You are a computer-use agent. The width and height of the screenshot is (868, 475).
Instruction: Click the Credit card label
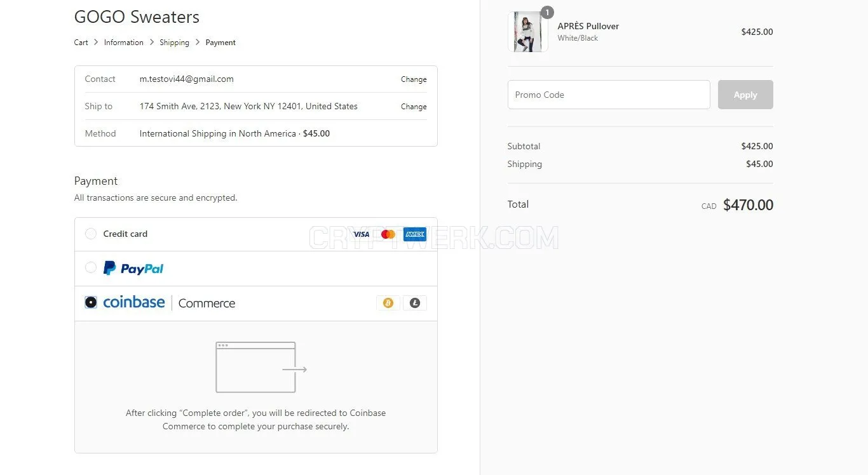click(x=125, y=234)
